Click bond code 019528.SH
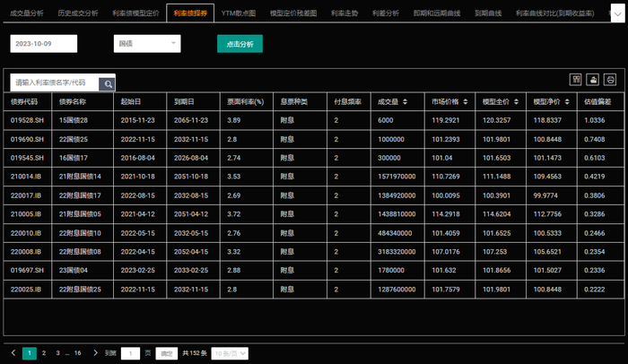Image resolution: width=628 pixels, height=364 pixels. point(27,120)
